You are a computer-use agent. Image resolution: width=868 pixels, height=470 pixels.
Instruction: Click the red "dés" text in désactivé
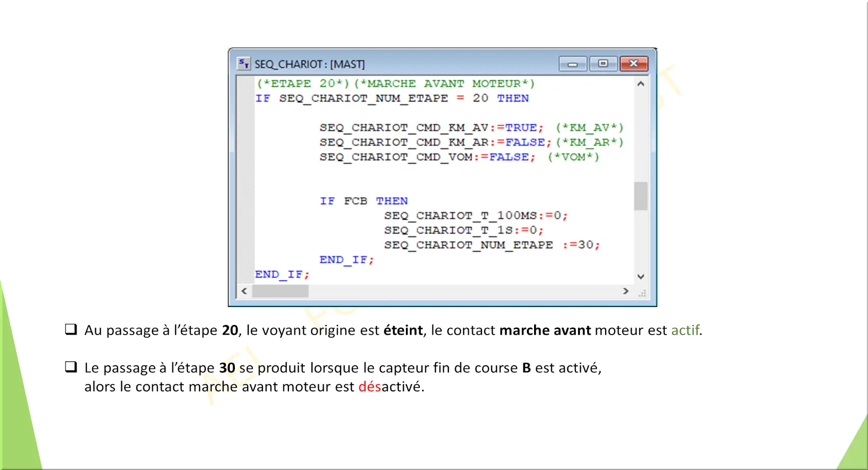click(370, 387)
